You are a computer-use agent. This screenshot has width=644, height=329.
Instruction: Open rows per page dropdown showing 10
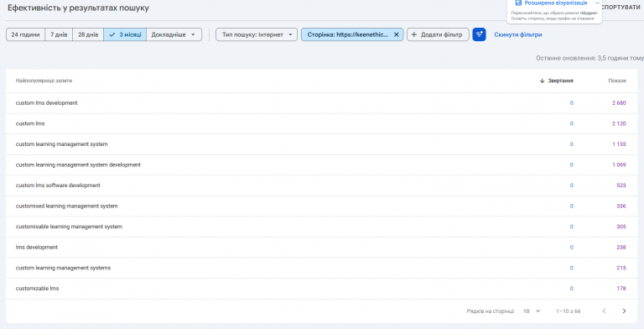tap(532, 311)
